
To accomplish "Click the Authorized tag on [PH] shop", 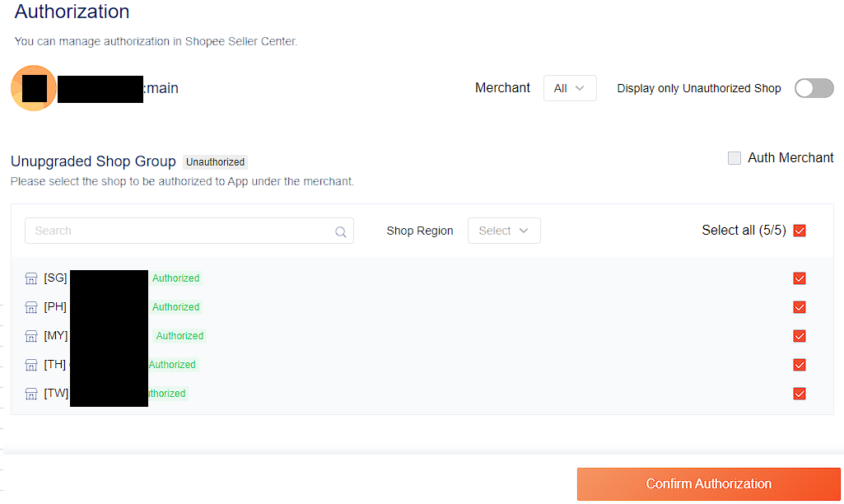I will (175, 307).
